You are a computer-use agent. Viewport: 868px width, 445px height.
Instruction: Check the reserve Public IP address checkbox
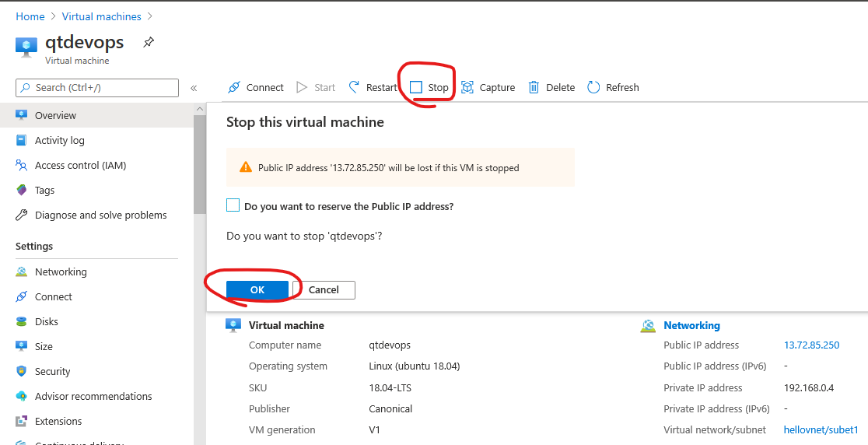click(x=233, y=206)
